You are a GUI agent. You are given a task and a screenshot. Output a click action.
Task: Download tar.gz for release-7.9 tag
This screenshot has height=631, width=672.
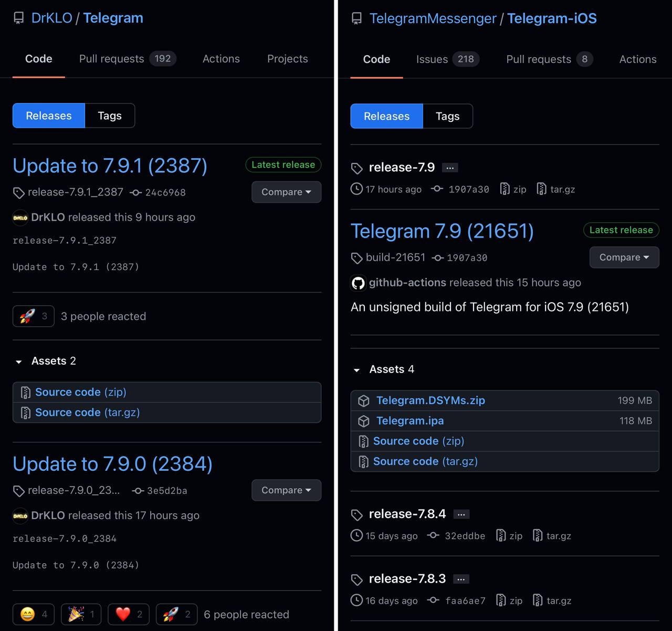(x=556, y=189)
